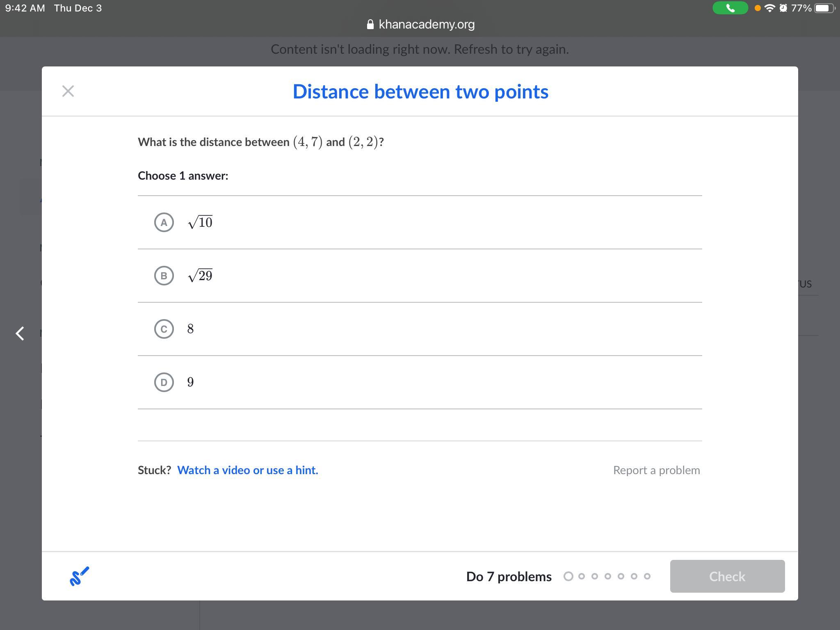Tap the alarm clock status icon

[x=783, y=8]
